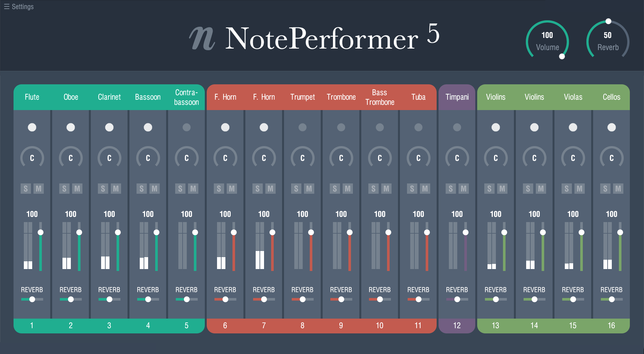Click the Timpani reverb slider
Screen dimensions: 644x354
coord(457,299)
